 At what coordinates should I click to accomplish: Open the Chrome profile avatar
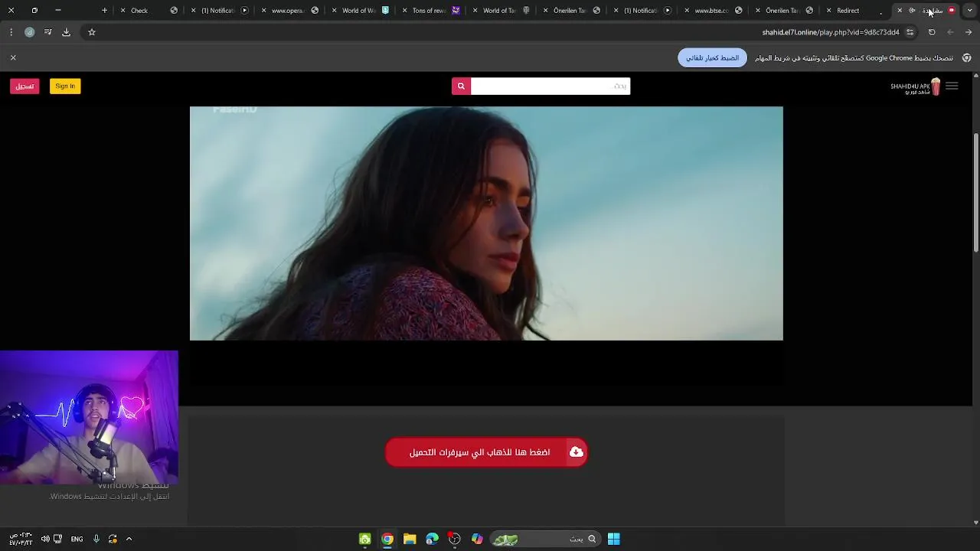pyautogui.click(x=29, y=32)
